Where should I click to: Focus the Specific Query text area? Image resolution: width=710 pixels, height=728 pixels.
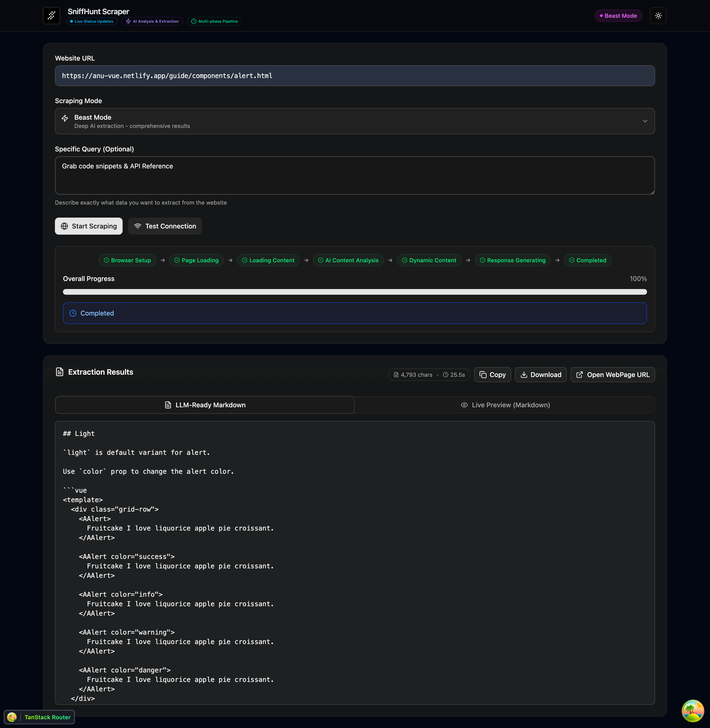point(355,175)
